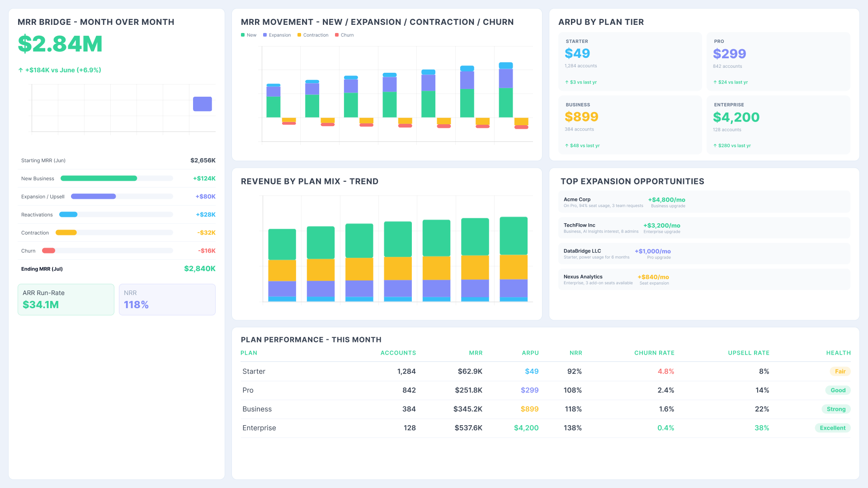
Task: Click the $537.6K MRR value
Action: (x=468, y=428)
